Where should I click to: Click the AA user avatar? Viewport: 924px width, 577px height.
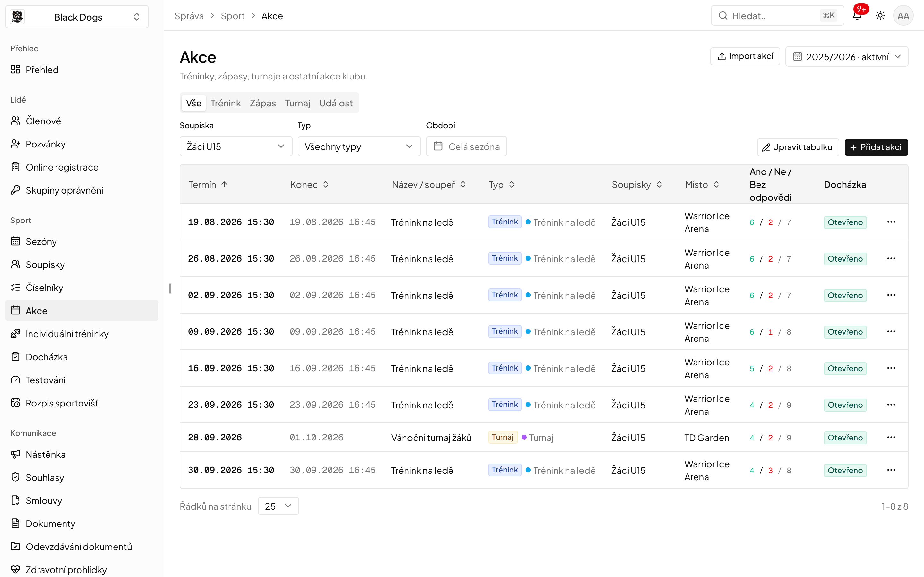(x=903, y=16)
